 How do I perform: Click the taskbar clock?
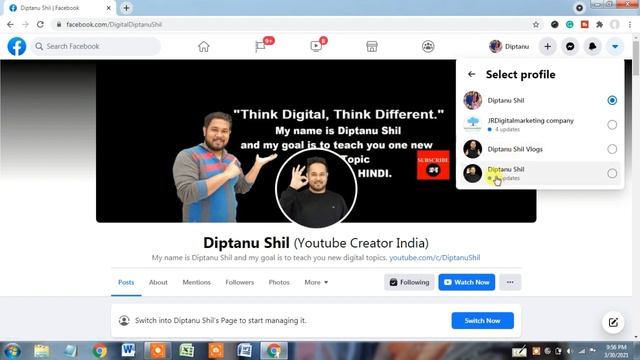coord(616,351)
